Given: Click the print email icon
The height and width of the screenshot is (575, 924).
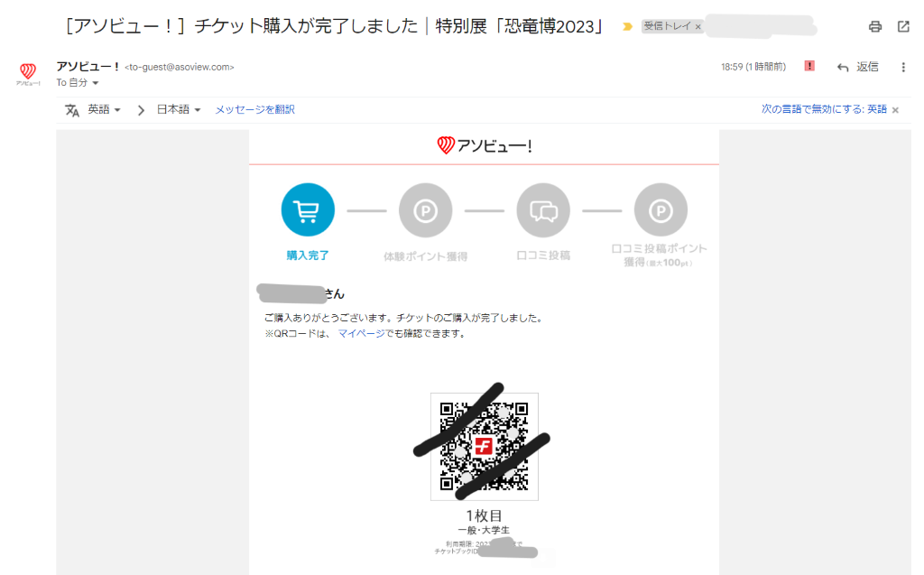Looking at the screenshot, I should pyautogui.click(x=874, y=27).
